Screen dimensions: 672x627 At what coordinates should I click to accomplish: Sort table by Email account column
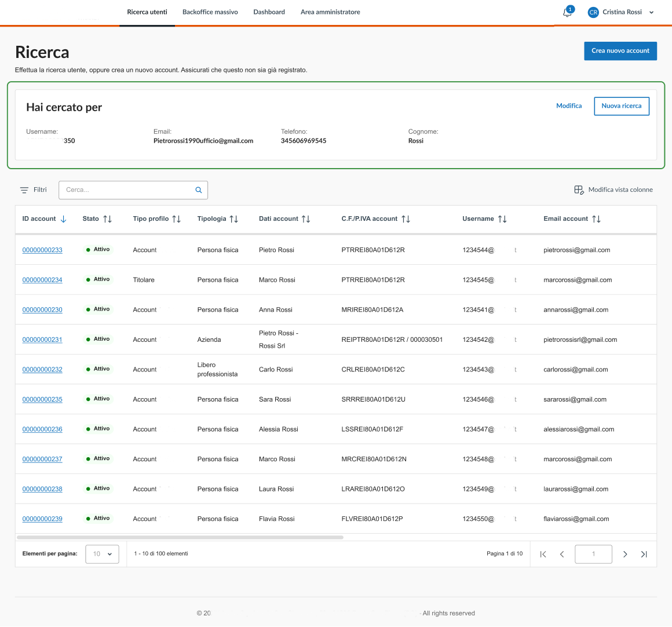[596, 219]
